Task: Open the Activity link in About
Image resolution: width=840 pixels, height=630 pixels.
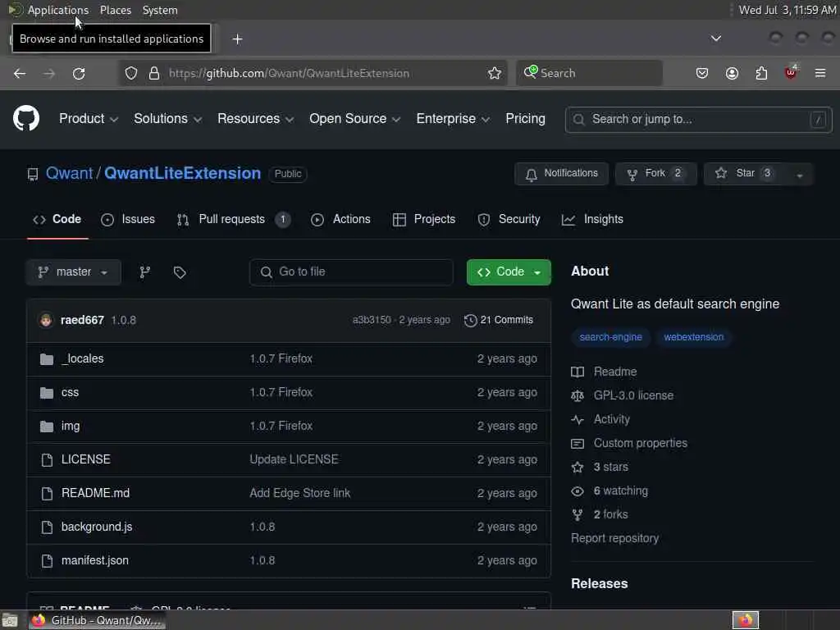Action: (x=612, y=419)
